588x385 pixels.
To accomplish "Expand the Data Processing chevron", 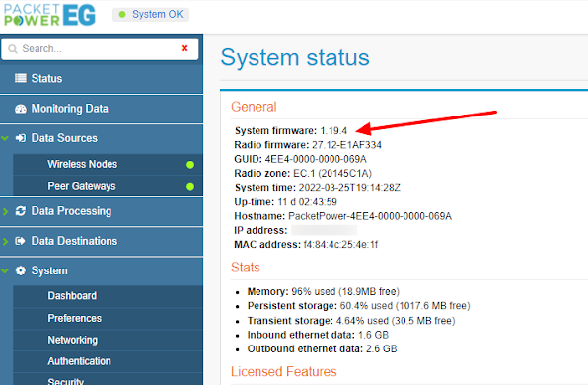I will pyautogui.click(x=5, y=211).
